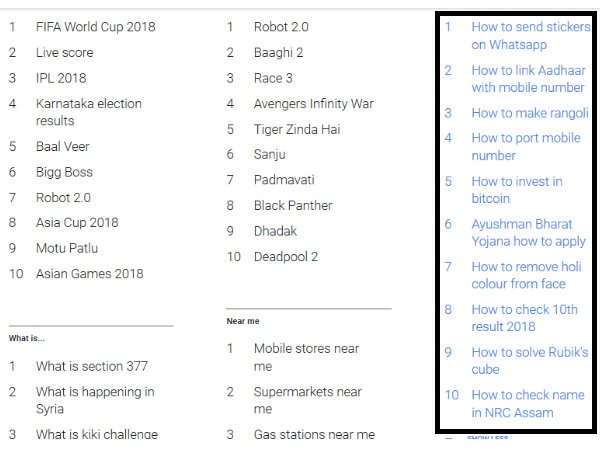
Task: Open Baaghi 2 in movies list
Action: [278, 52]
